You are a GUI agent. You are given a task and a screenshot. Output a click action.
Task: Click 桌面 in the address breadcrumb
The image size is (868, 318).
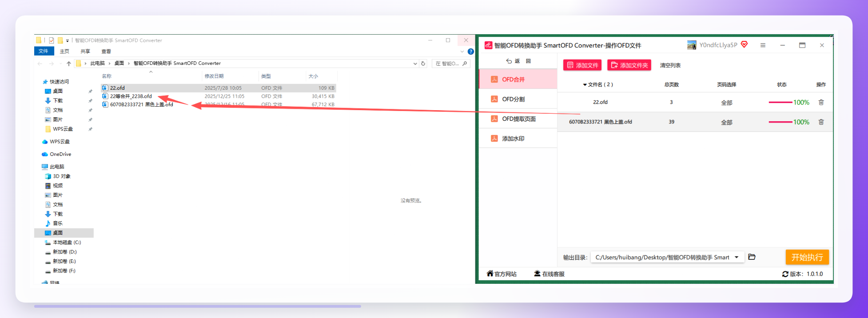119,64
